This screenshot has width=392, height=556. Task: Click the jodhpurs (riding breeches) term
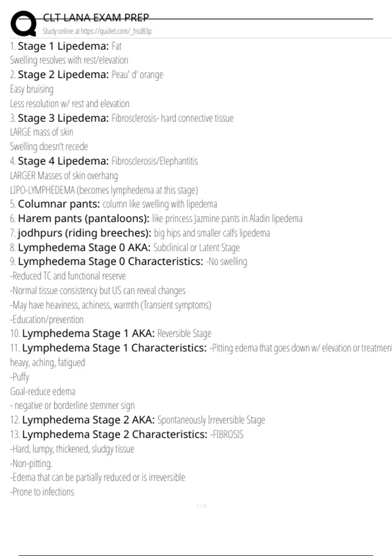coord(85,233)
